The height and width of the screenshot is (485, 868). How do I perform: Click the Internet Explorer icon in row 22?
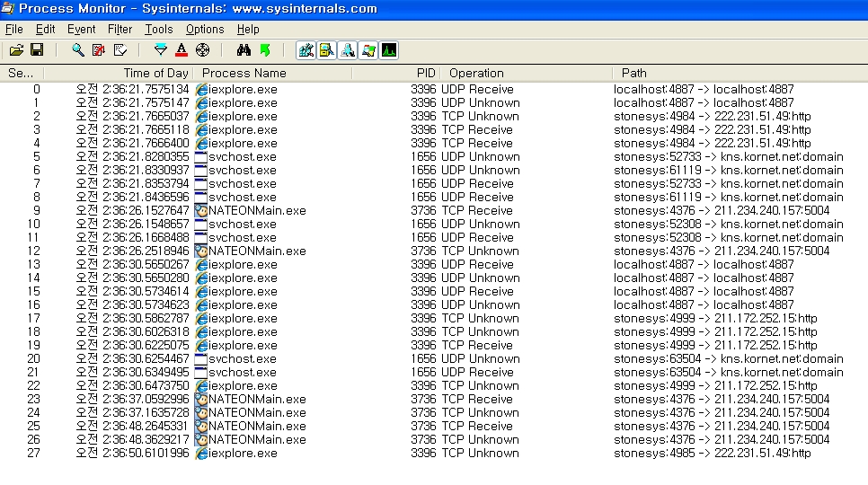click(201, 386)
